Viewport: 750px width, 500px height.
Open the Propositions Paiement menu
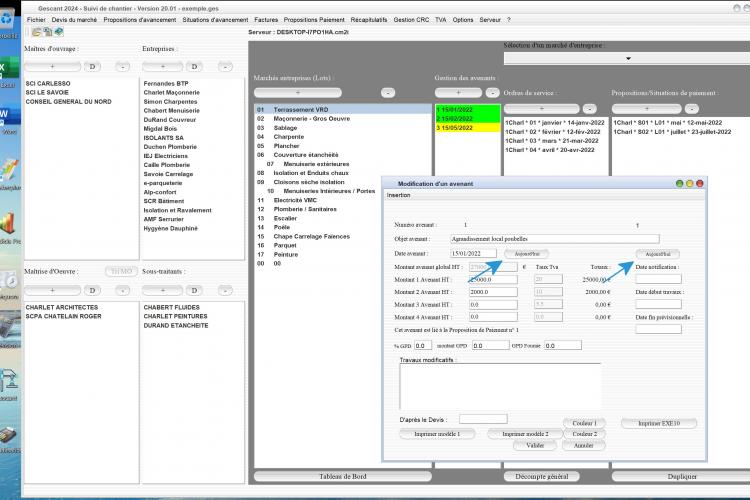314,20
